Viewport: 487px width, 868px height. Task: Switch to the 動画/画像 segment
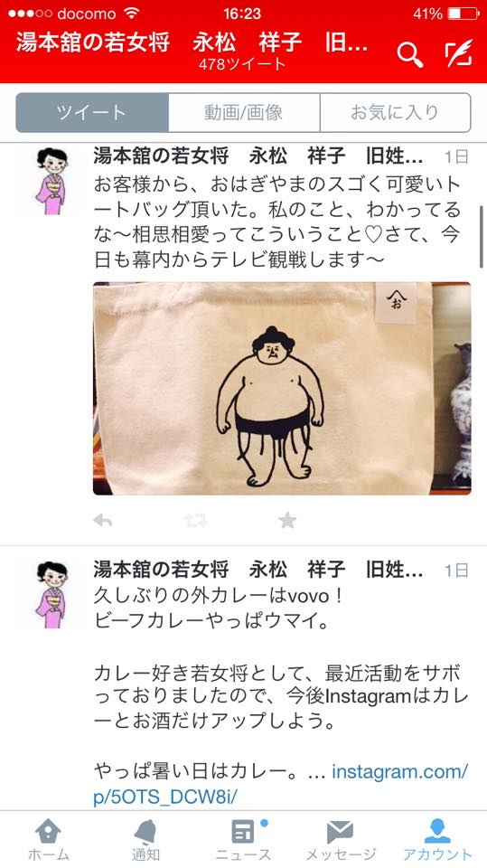coord(244,112)
